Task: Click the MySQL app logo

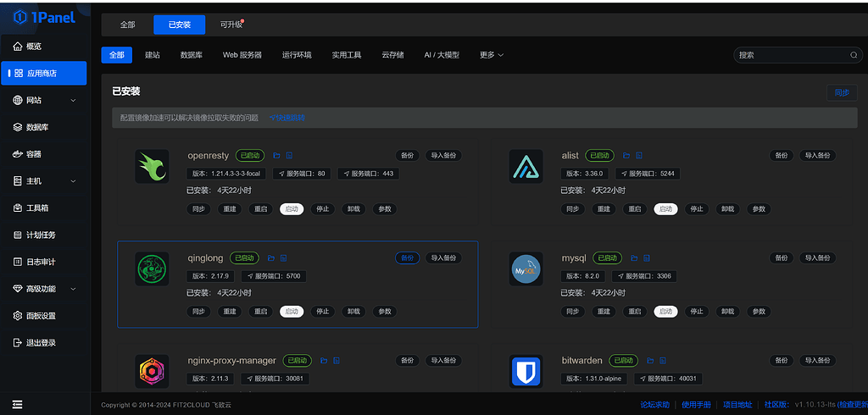Action: 526,269
